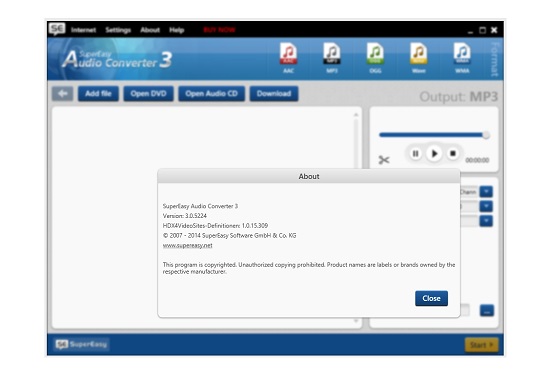Image resolution: width=550 pixels, height=374 pixels.
Task: Click the Add file button
Action: 98,94
